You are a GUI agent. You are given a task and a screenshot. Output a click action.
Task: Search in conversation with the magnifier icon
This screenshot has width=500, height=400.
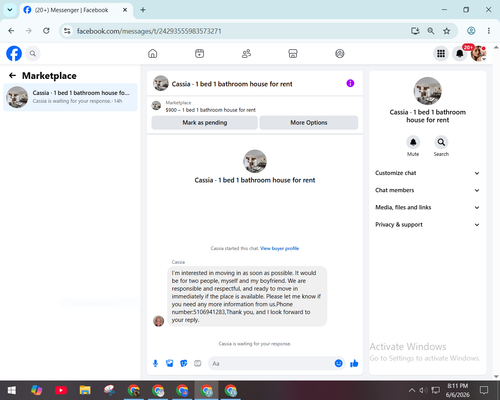441,142
